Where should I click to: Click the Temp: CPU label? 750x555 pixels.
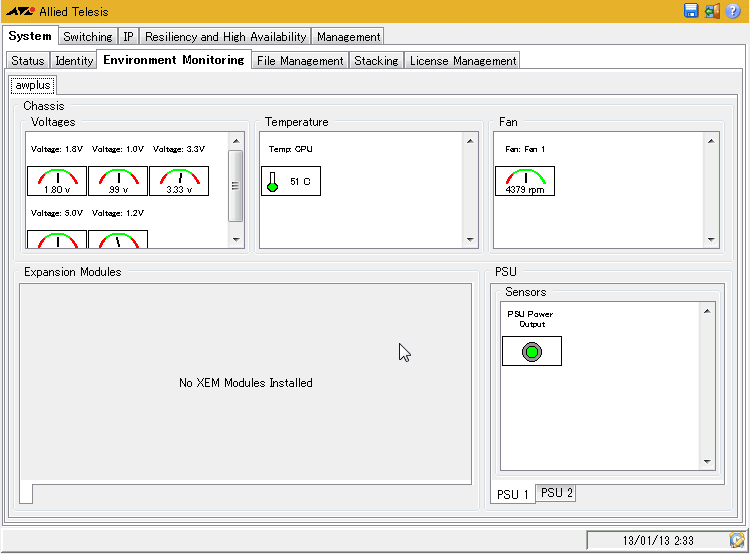coord(290,149)
